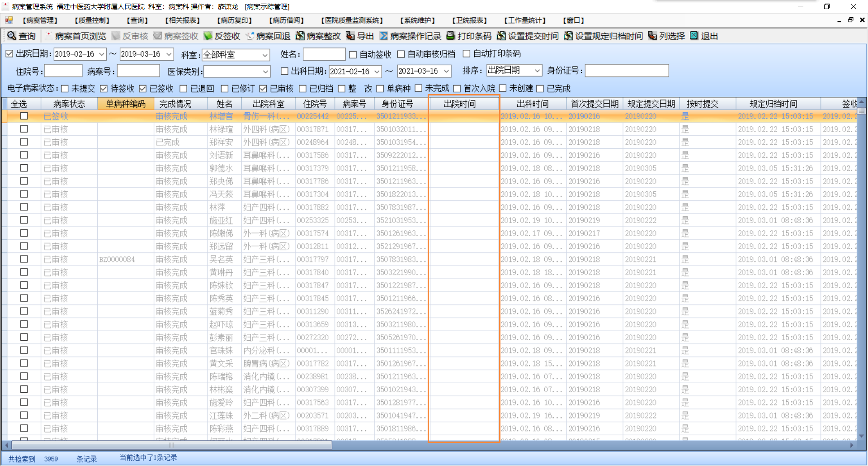The height and width of the screenshot is (466, 868).
Task: Open the 医院质量监测系统 menu
Action: tap(352, 20)
